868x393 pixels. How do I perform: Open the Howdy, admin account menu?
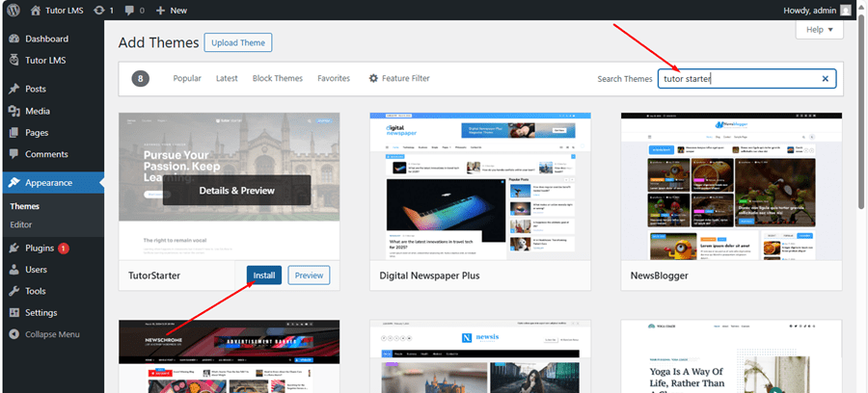[807, 10]
